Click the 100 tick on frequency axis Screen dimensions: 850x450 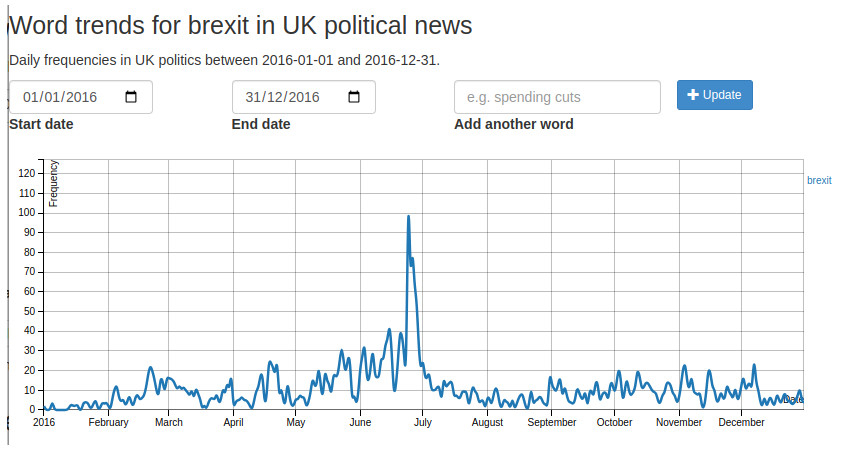27,212
